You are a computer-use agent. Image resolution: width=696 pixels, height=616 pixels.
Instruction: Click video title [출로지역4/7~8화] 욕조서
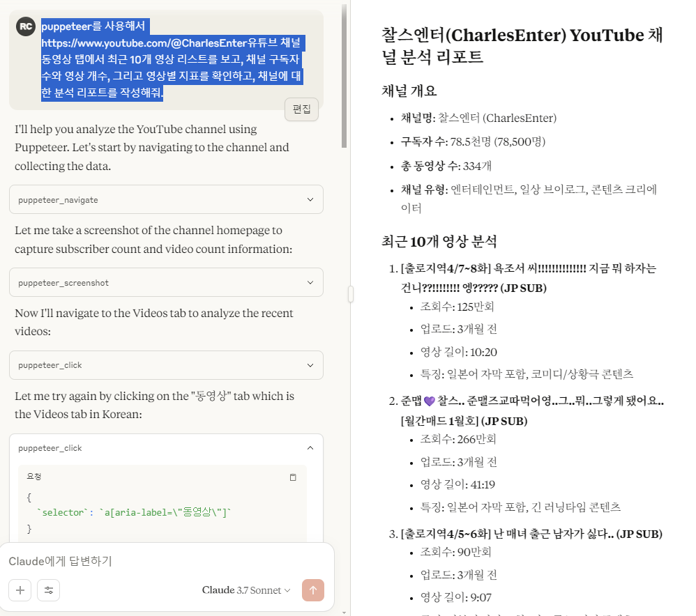coord(528,278)
